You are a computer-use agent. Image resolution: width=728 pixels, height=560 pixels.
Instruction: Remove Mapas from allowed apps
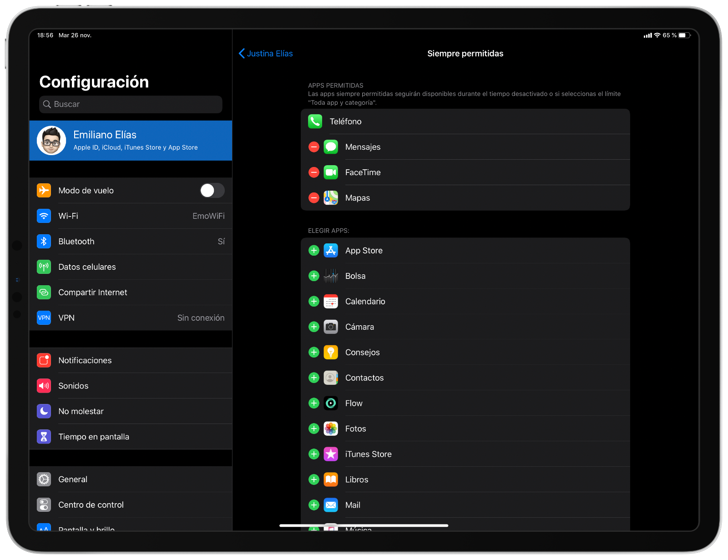coord(314,198)
